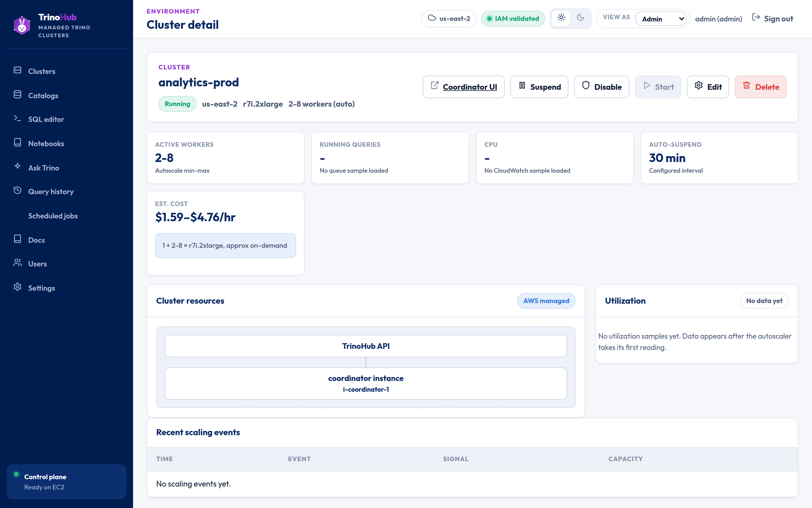
Task: Click the TIME column header
Action: pyautogui.click(x=164, y=459)
